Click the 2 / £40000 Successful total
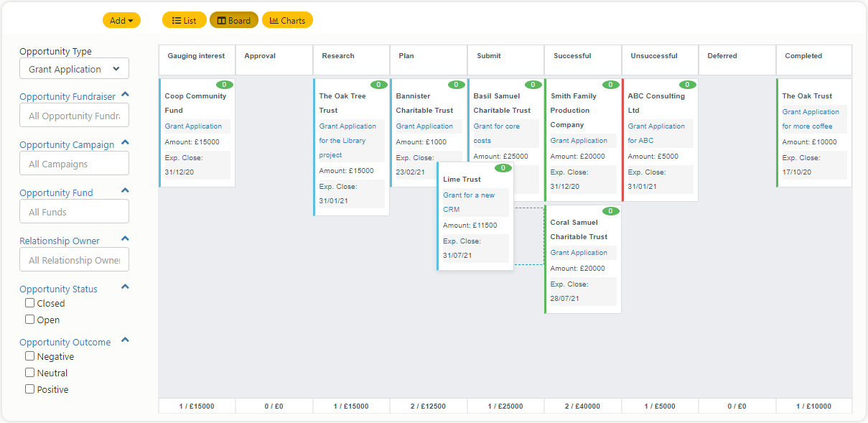The height and width of the screenshot is (423, 868). pos(583,406)
